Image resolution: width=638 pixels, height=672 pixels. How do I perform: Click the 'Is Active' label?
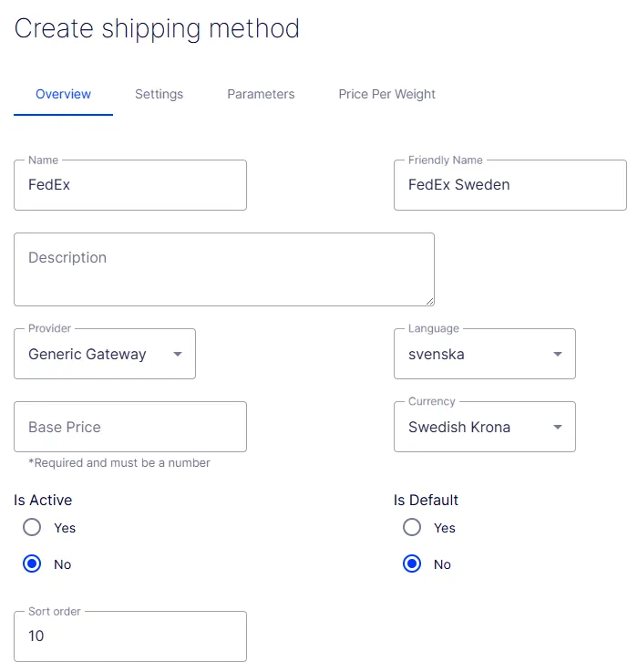point(43,500)
